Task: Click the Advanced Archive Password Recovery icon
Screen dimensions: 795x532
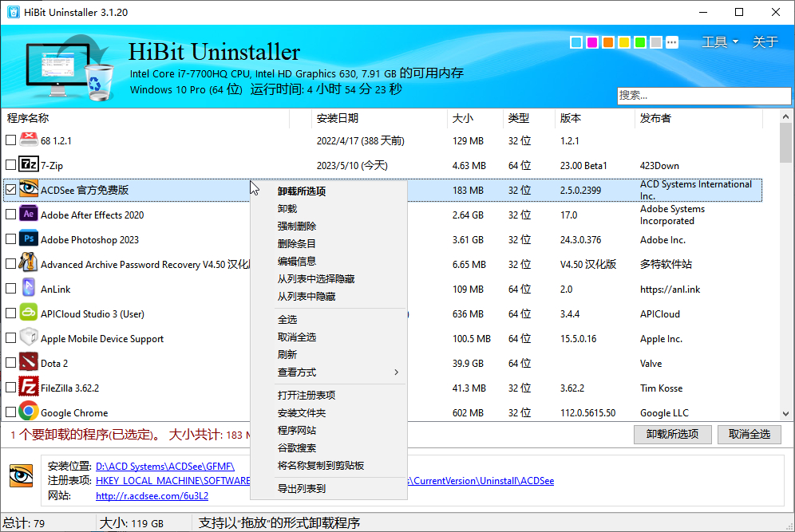Action: pyautogui.click(x=29, y=263)
